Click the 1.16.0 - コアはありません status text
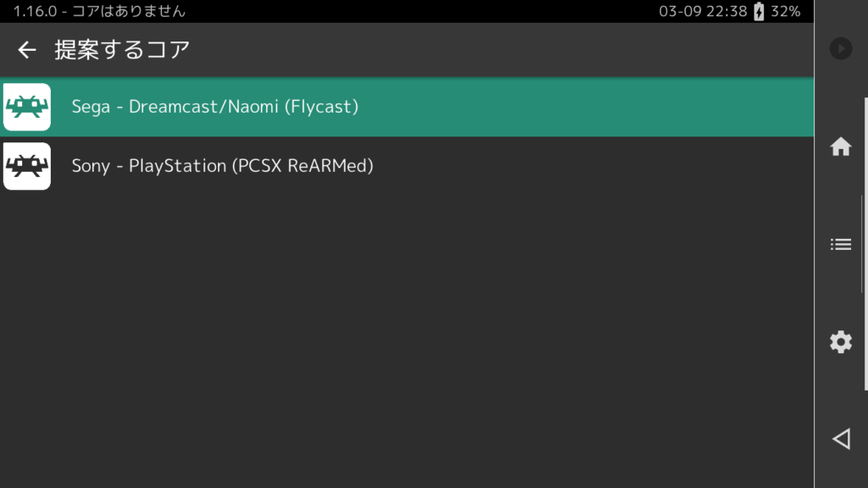 [x=99, y=11]
